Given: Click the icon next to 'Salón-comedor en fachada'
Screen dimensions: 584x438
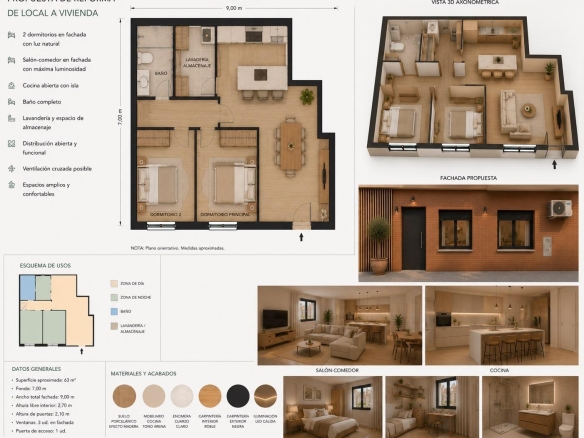Looking at the screenshot, I should [x=12, y=60].
